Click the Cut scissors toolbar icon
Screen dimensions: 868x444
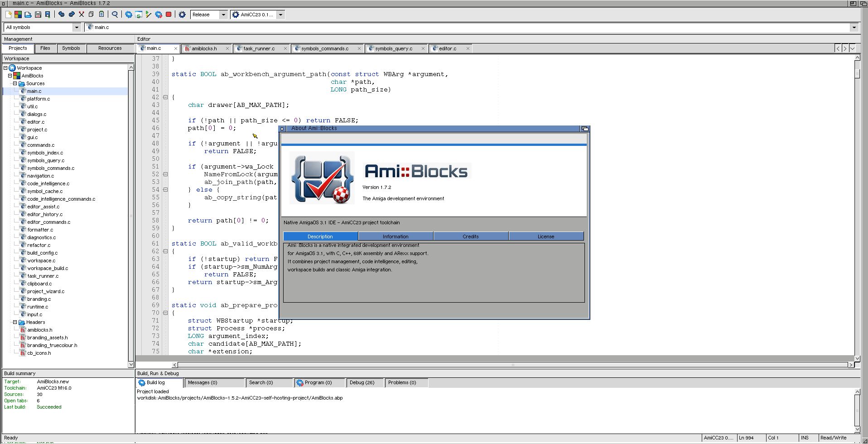pos(82,14)
